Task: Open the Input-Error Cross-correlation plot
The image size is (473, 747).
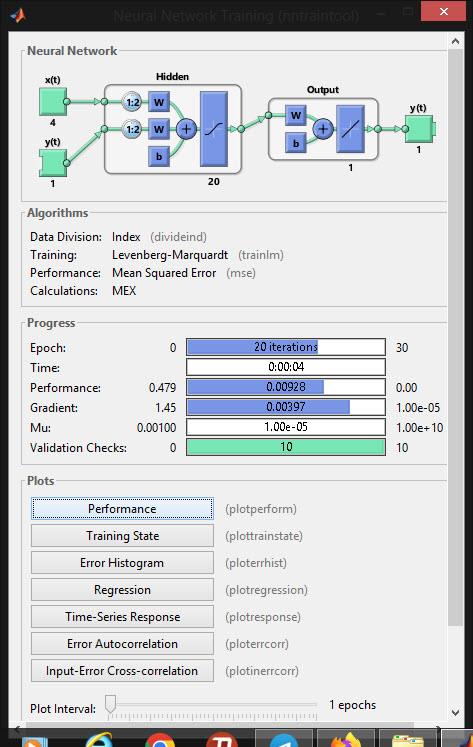Action: click(122, 671)
